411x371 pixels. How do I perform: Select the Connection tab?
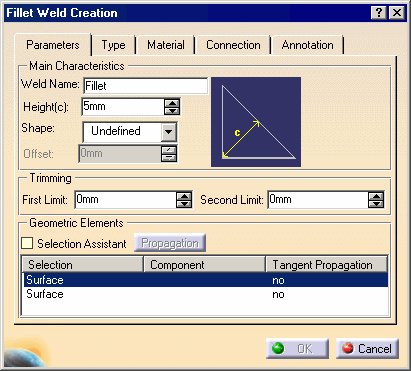point(233,45)
